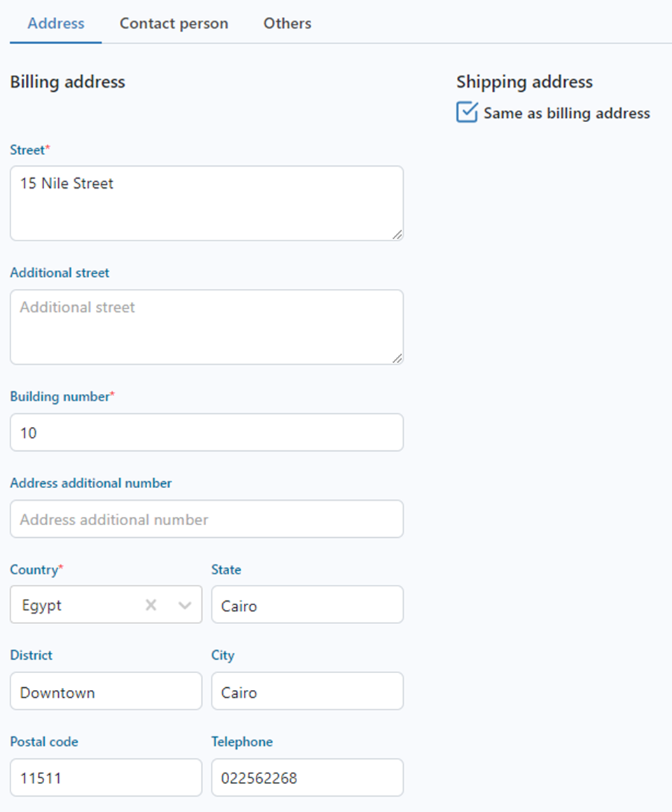The width and height of the screenshot is (672, 812).
Task: Click the Address additional number field
Action: pos(206,519)
